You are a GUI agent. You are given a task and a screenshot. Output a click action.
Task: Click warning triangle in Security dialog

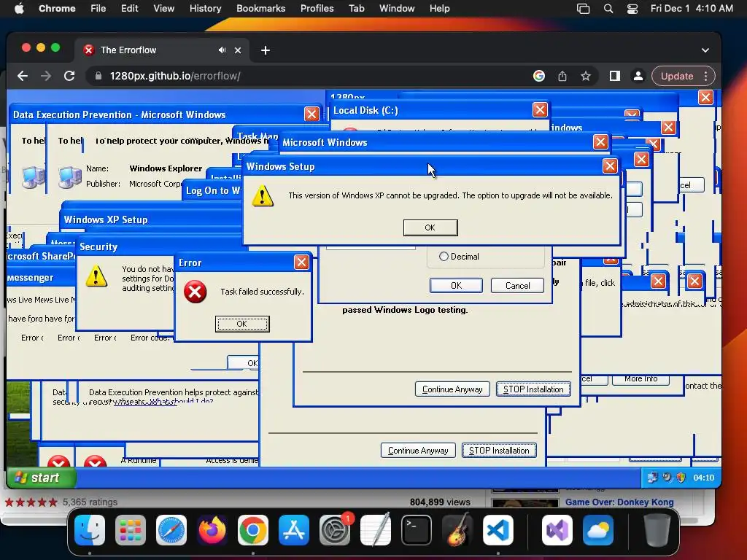[x=96, y=276]
